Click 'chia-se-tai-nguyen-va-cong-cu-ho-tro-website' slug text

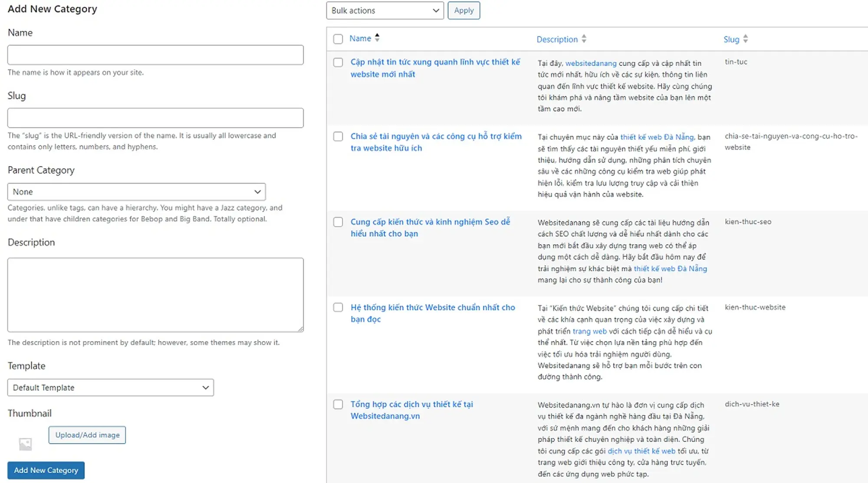(x=791, y=141)
